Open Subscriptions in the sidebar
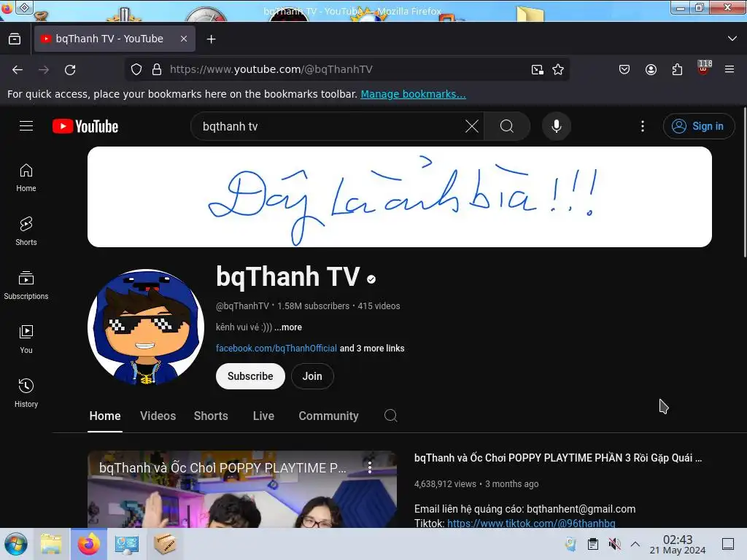747x560 pixels. 26,285
